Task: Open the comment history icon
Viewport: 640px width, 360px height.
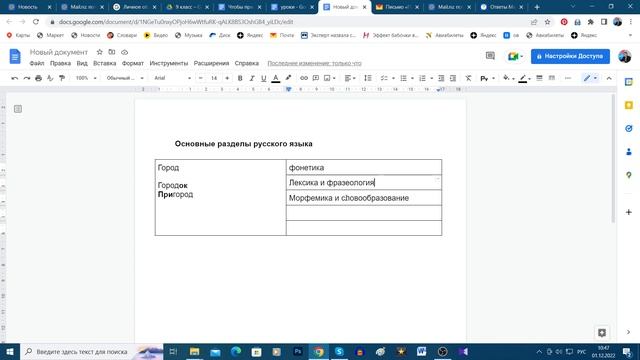Action: pos(490,56)
